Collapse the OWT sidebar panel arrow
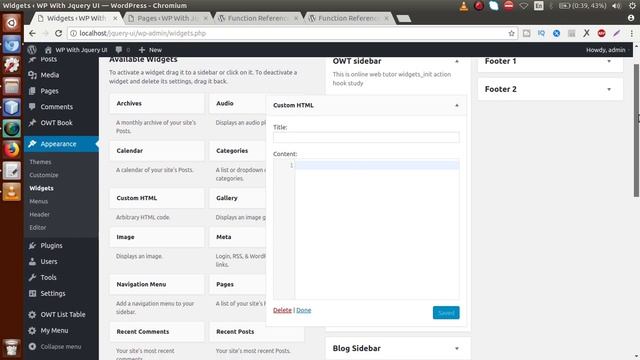The image size is (640, 360). [x=457, y=62]
